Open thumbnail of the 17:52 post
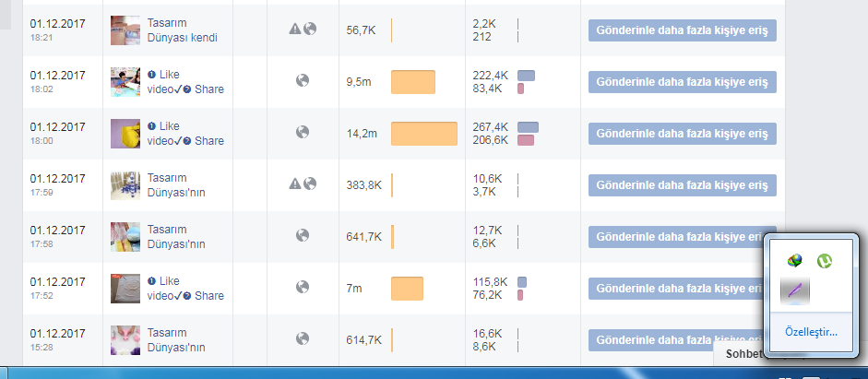 click(125, 289)
